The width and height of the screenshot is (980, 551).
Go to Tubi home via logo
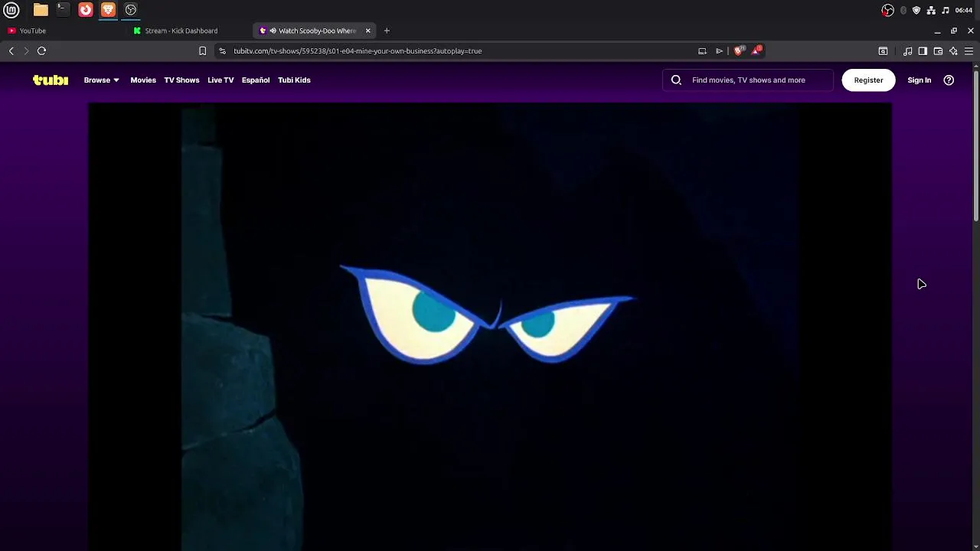tap(51, 80)
